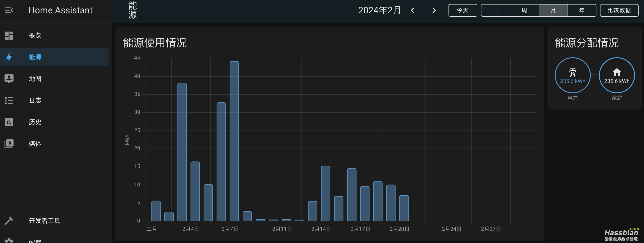
Task: Open 历史 in the sidebar
Action: coord(55,122)
